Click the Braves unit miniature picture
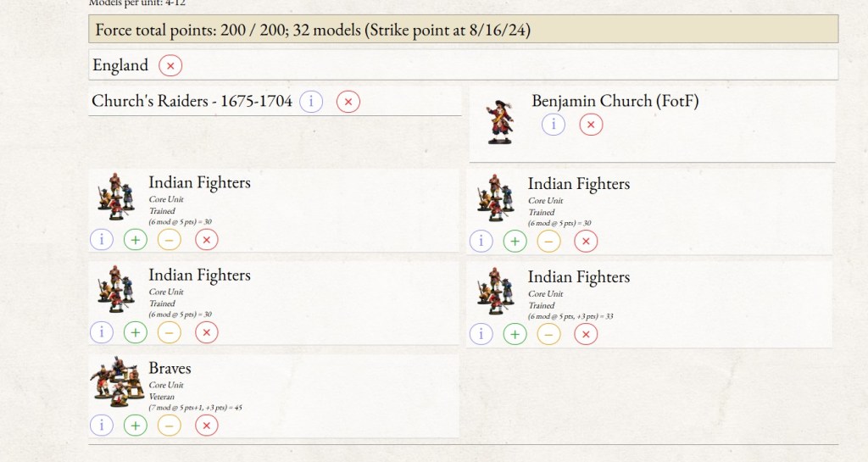The height and width of the screenshot is (462, 868). pos(118,379)
